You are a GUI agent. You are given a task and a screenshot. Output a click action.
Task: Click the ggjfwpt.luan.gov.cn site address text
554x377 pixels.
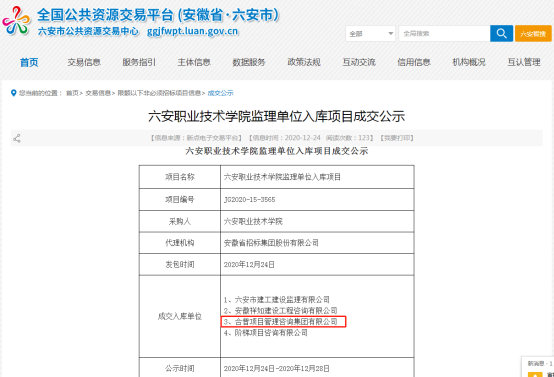pos(193,31)
